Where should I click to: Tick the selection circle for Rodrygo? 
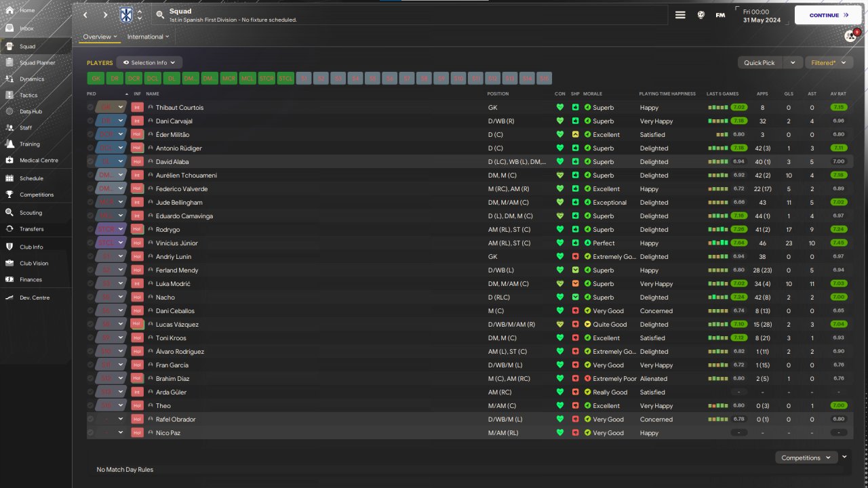pos(90,229)
